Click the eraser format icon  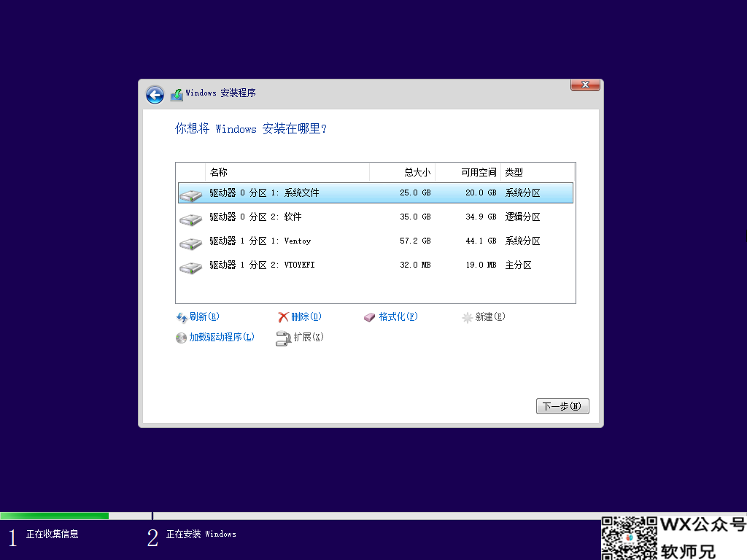pos(370,317)
